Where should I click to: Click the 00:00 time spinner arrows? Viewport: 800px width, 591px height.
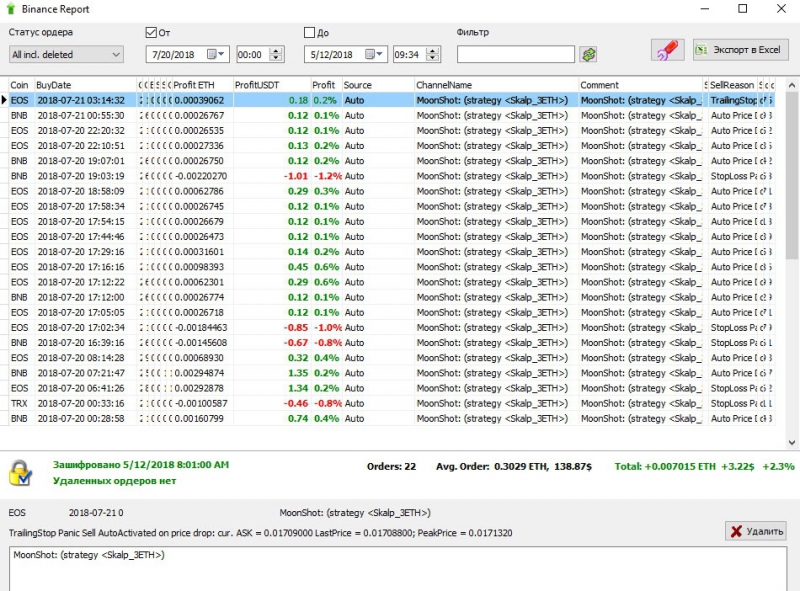click(x=276, y=54)
